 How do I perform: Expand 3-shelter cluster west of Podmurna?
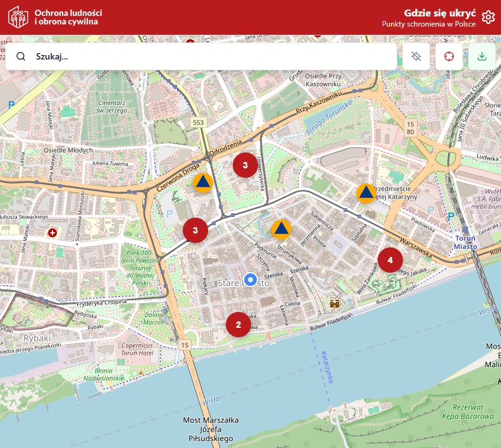[195, 230]
